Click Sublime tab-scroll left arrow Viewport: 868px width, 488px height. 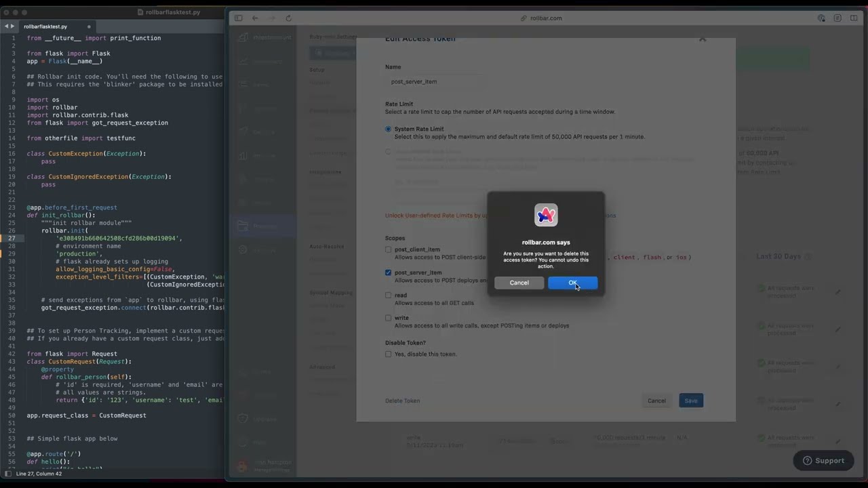pyautogui.click(x=6, y=26)
